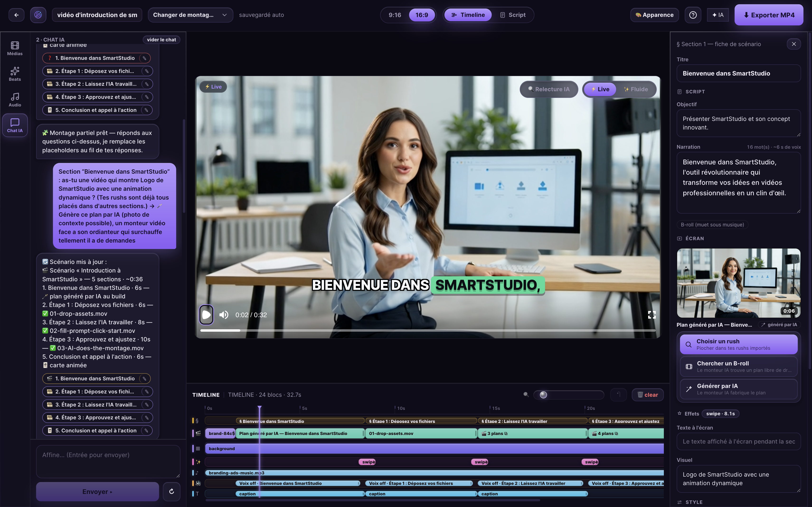This screenshot has width=812, height=507.
Task: Select Chercher un B-roll option
Action: point(739,367)
